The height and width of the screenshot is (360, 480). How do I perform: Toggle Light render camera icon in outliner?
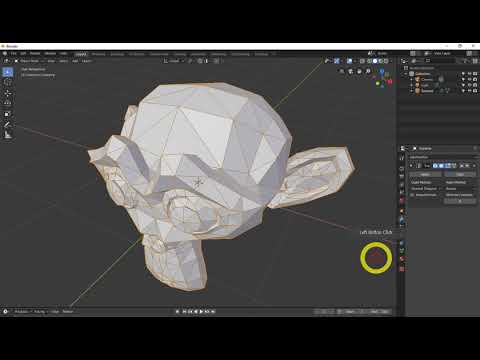[x=475, y=85]
